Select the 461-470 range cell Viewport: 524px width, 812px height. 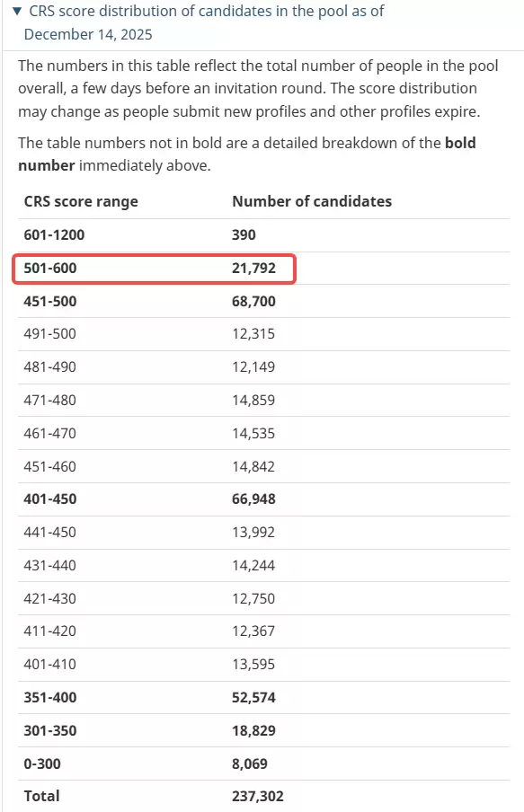[49, 434]
